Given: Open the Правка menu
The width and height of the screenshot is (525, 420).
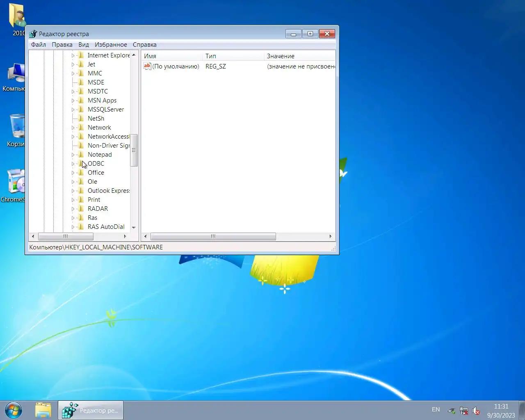Looking at the screenshot, I should click(62, 45).
